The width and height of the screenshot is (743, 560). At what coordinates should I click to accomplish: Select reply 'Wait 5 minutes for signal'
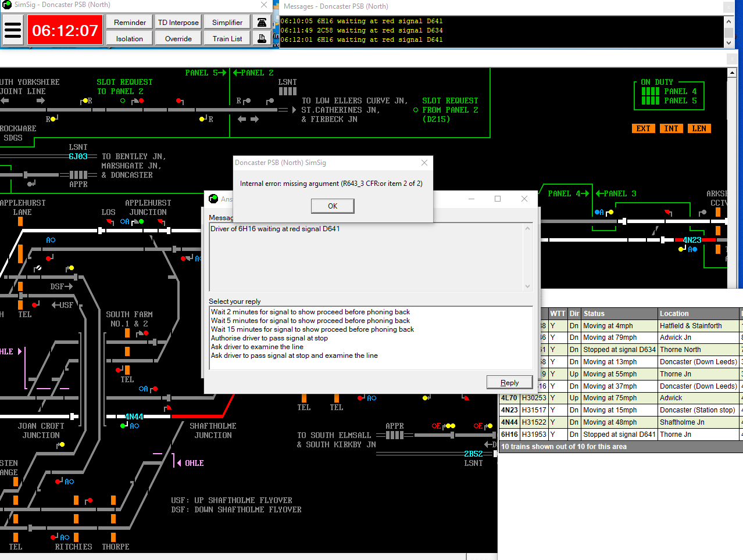coord(310,321)
